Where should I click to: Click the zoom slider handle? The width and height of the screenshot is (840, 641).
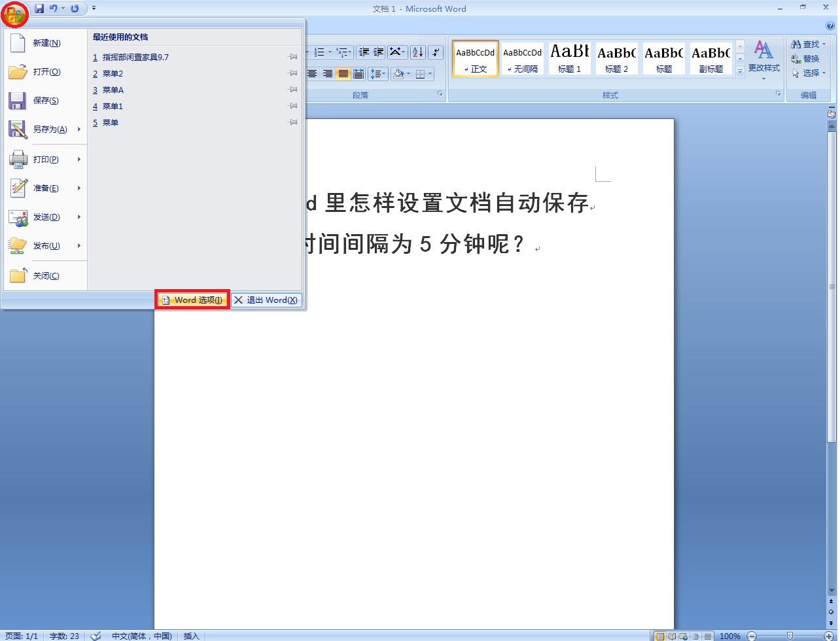pyautogui.click(x=790, y=636)
